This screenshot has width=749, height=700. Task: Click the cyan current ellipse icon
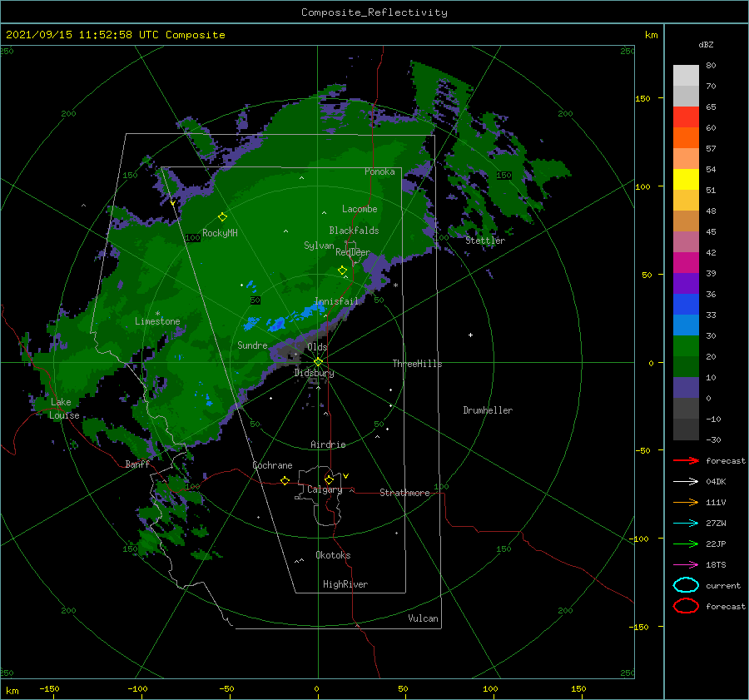point(686,585)
